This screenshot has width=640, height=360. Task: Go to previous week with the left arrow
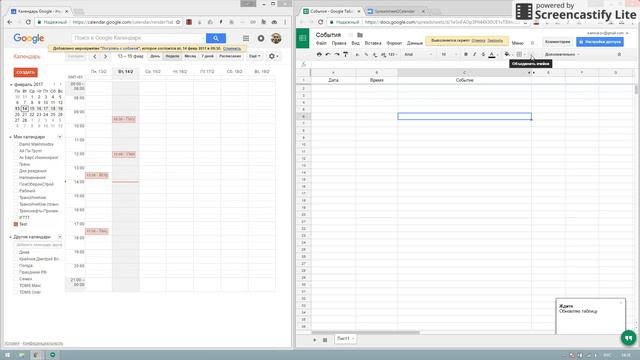(95, 56)
